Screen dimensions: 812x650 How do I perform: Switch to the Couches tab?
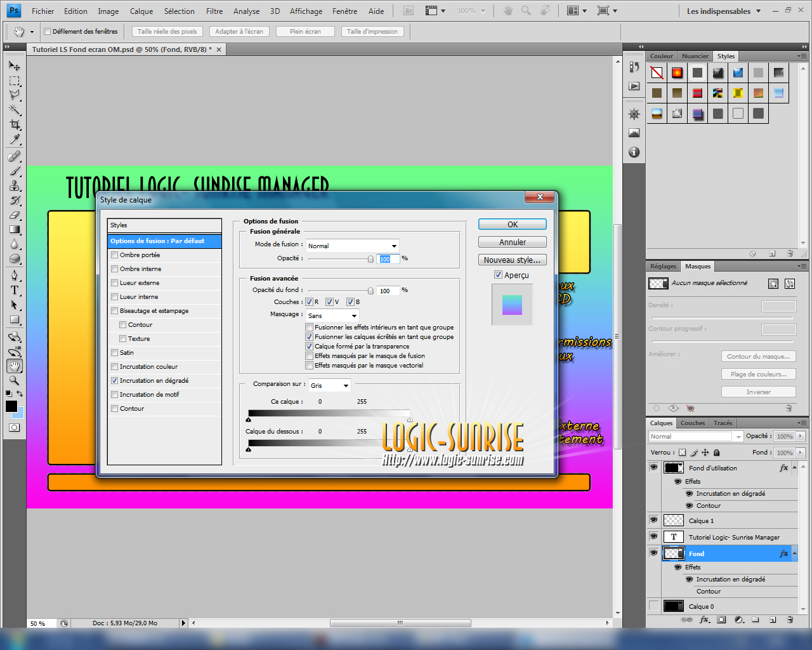(x=693, y=423)
